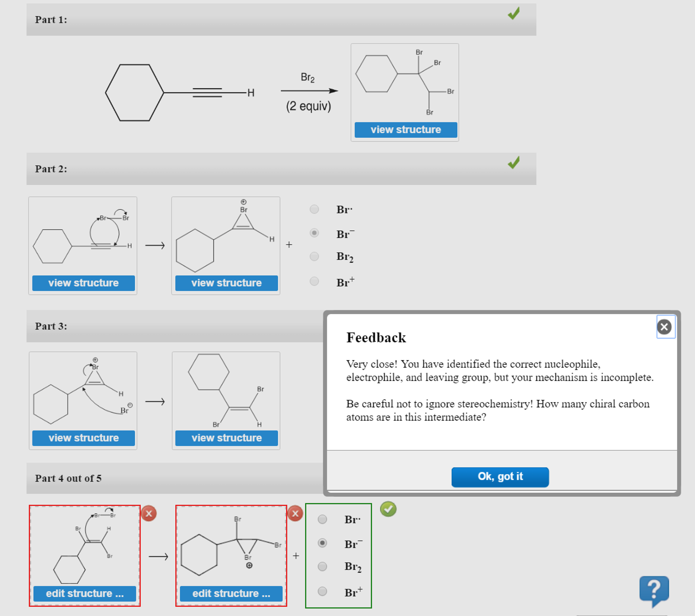Click the red X beside the Part 4 bromonium intermediate

(x=295, y=514)
